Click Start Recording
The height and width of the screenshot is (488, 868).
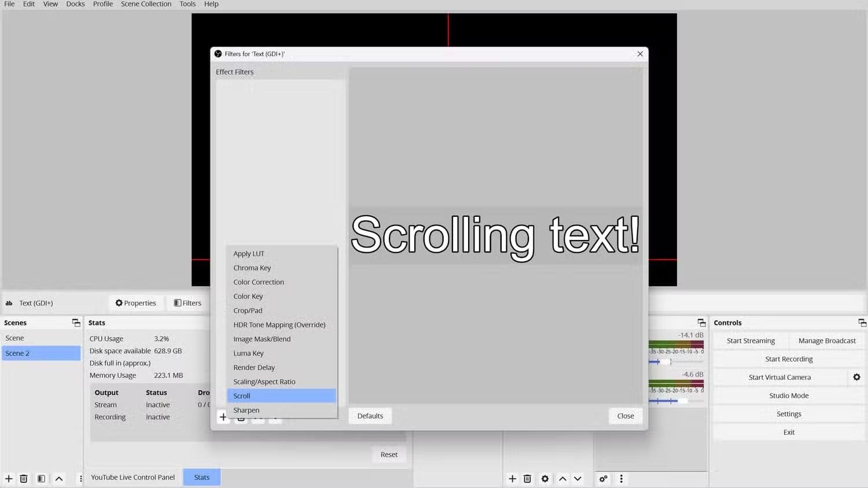pyautogui.click(x=789, y=359)
